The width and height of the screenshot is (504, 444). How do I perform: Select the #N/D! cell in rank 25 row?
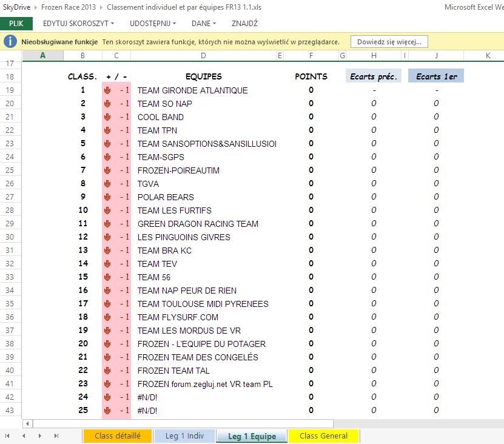pos(203,411)
